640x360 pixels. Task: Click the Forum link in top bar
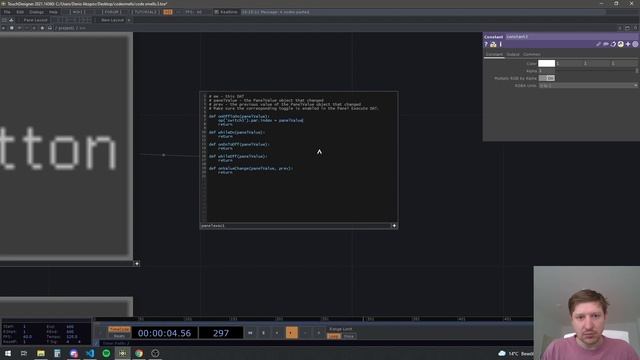(x=111, y=12)
